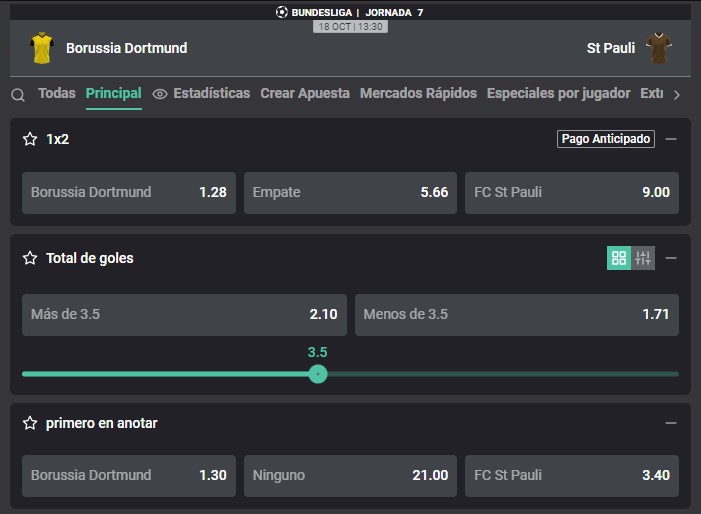
Task: Show more tabs with right chevron
Action: tap(676, 95)
